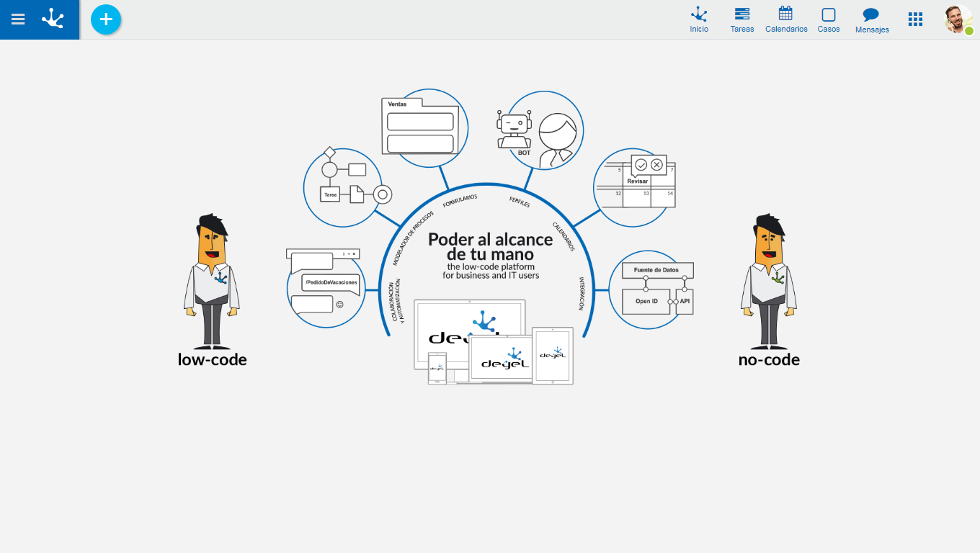Click the Fuente de Datos integration circle
Image resolution: width=980 pixels, height=553 pixels.
(651, 289)
